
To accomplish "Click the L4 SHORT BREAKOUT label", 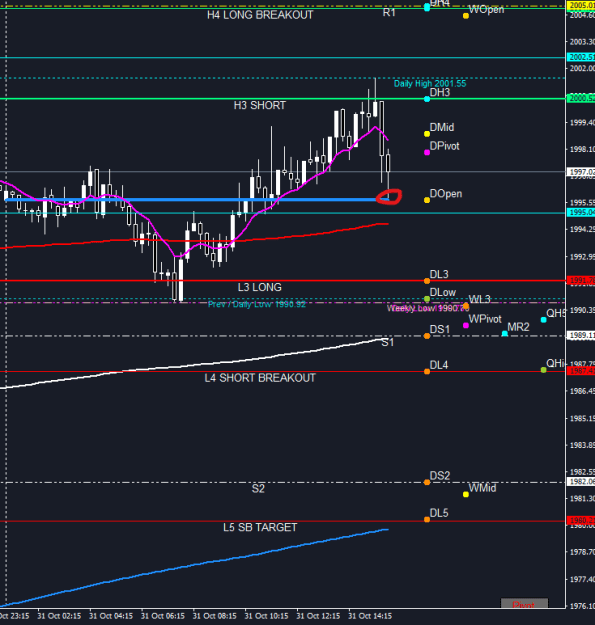I will (260, 378).
